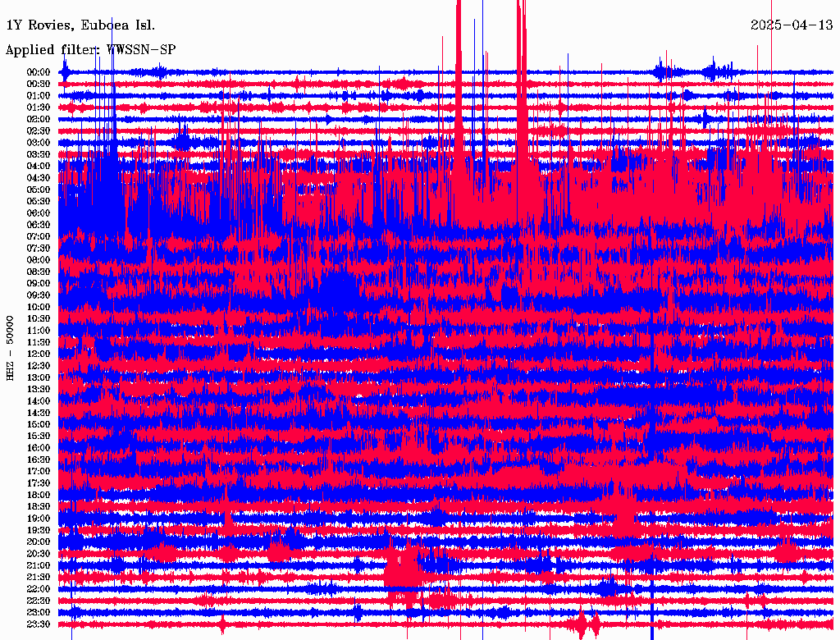Viewport: 840px width, 640px height.
Task: Click the 19:00 time label
Action: (39, 519)
